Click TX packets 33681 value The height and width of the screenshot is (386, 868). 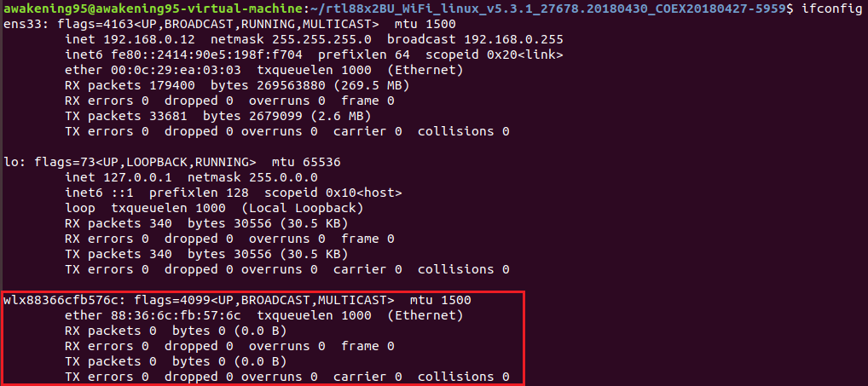pyautogui.click(x=168, y=116)
